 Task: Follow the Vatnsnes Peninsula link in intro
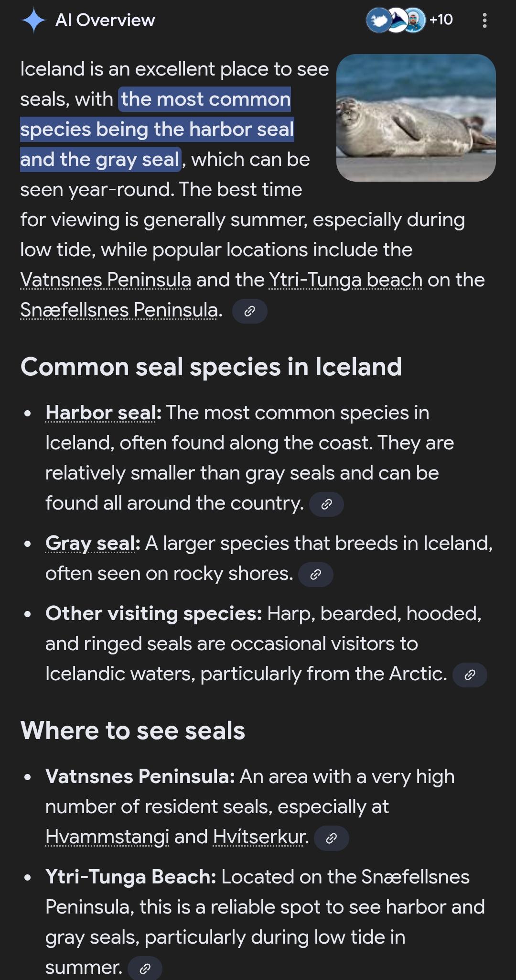pos(106,280)
